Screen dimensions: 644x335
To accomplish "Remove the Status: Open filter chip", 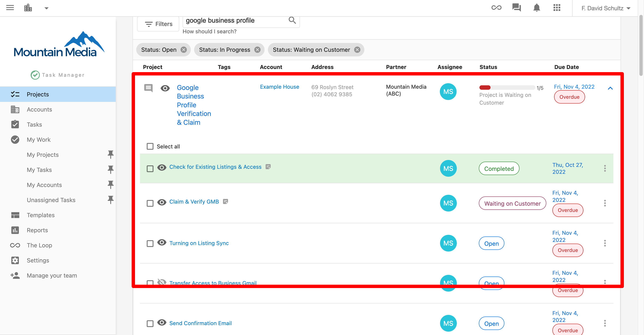I will pyautogui.click(x=184, y=50).
